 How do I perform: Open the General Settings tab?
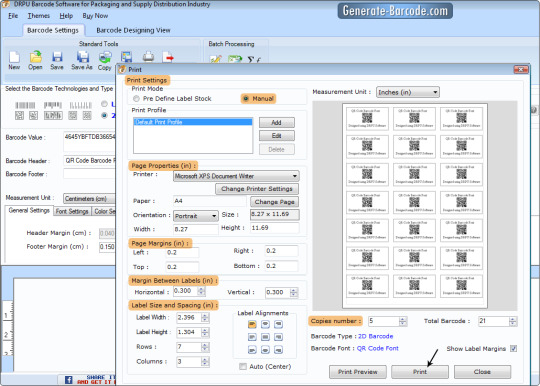pyautogui.click(x=29, y=210)
